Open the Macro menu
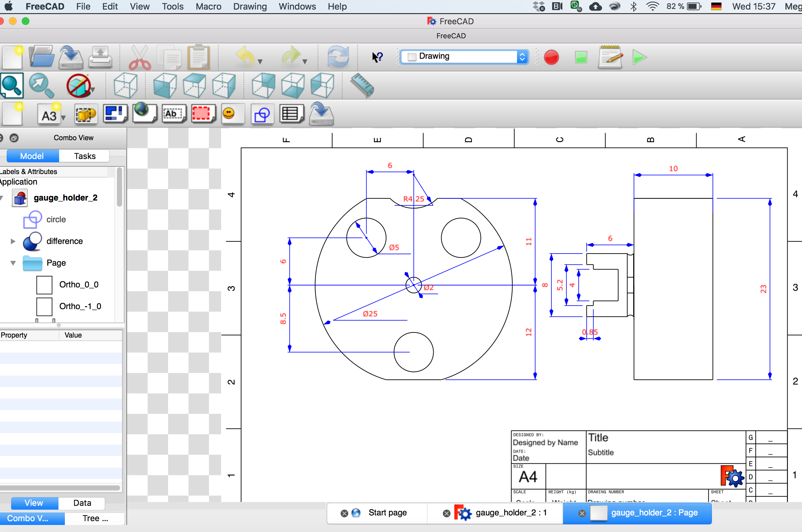The height and width of the screenshot is (532, 802). click(208, 6)
